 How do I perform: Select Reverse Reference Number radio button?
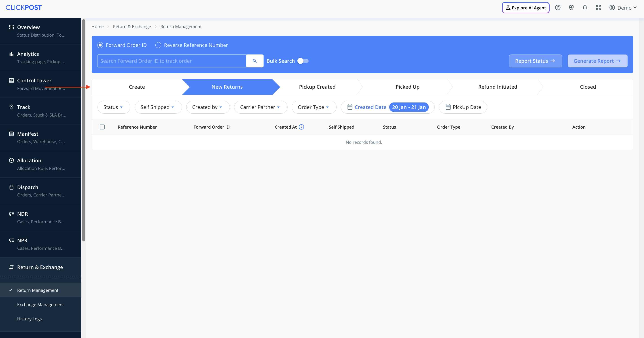158,45
